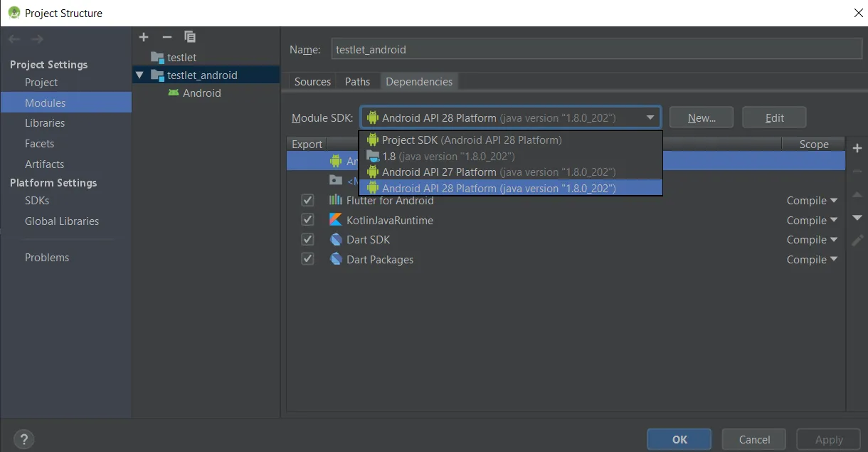Click the Flutter for Android library icon

(336, 200)
